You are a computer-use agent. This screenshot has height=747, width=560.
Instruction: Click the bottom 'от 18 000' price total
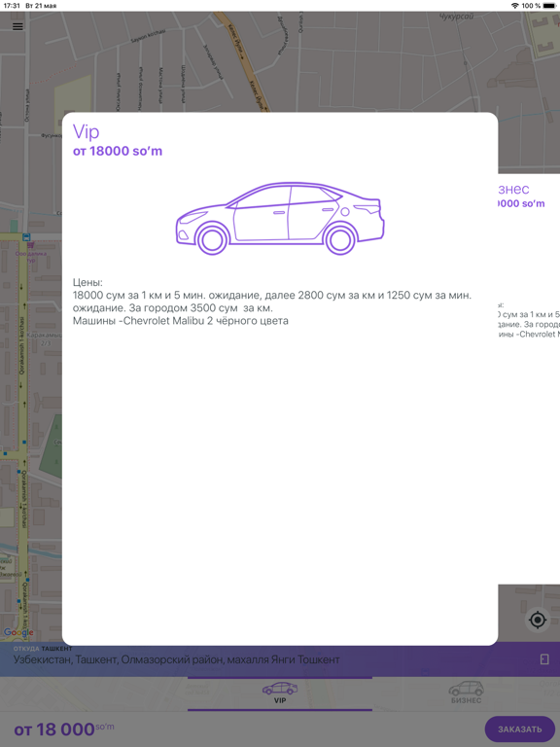point(64,729)
